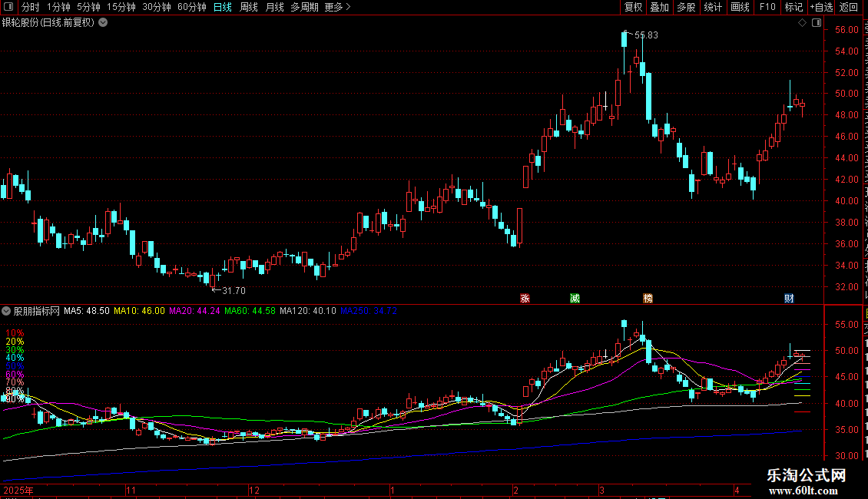Click the month 2 timeline marker

coord(515,490)
